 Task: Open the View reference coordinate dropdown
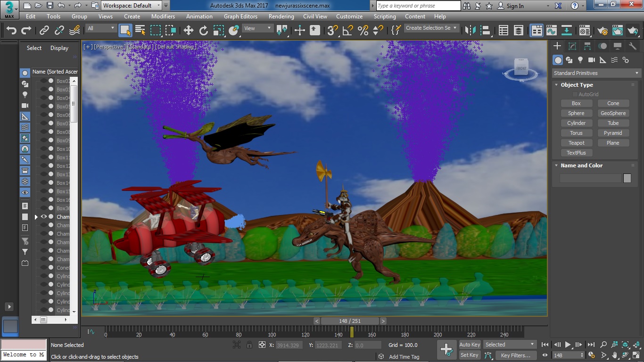click(257, 28)
